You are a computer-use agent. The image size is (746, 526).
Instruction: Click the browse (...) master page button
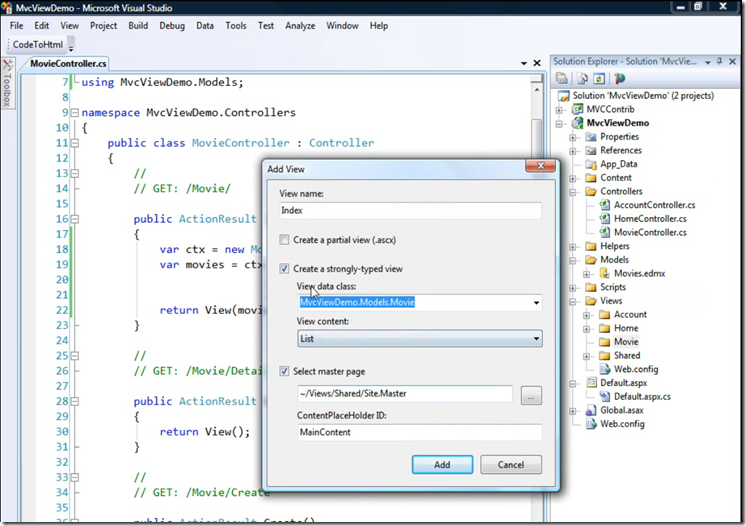(531, 395)
